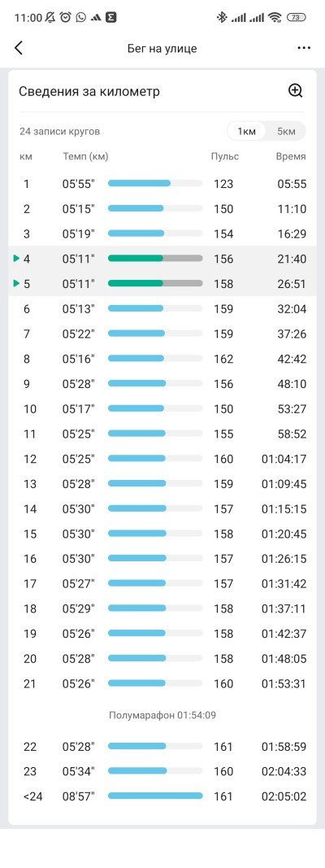This screenshot has height=868, width=325.
Task: Tap the WhatsApp notification icon
Action: (x=81, y=18)
